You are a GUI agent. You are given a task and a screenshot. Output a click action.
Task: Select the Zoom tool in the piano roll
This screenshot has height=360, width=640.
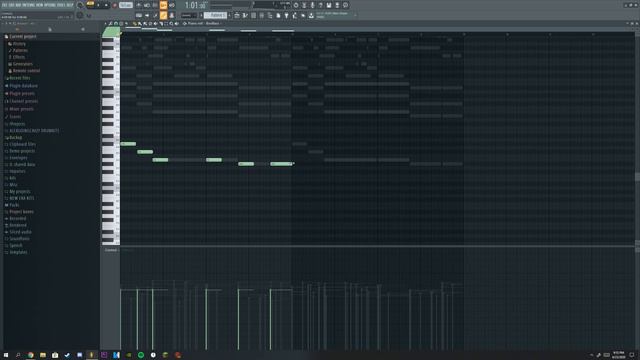(171, 24)
